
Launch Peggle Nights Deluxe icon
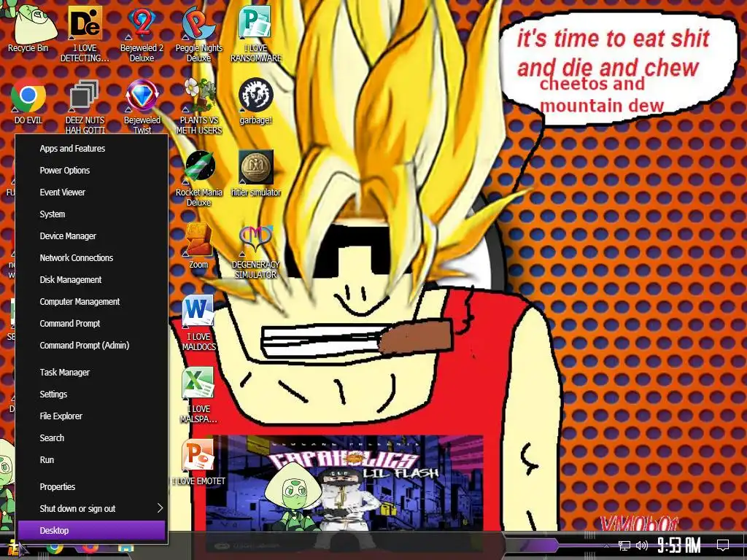pyautogui.click(x=198, y=34)
